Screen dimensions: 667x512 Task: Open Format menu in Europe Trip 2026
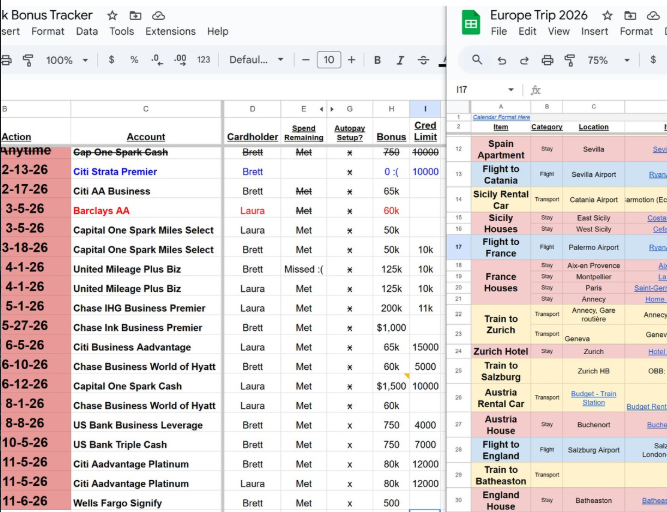636,31
